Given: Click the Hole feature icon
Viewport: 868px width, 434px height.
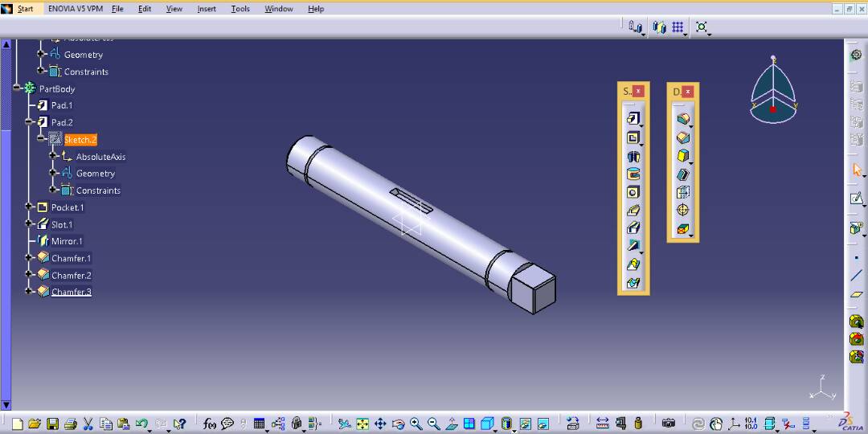Looking at the screenshot, I should point(633,193).
